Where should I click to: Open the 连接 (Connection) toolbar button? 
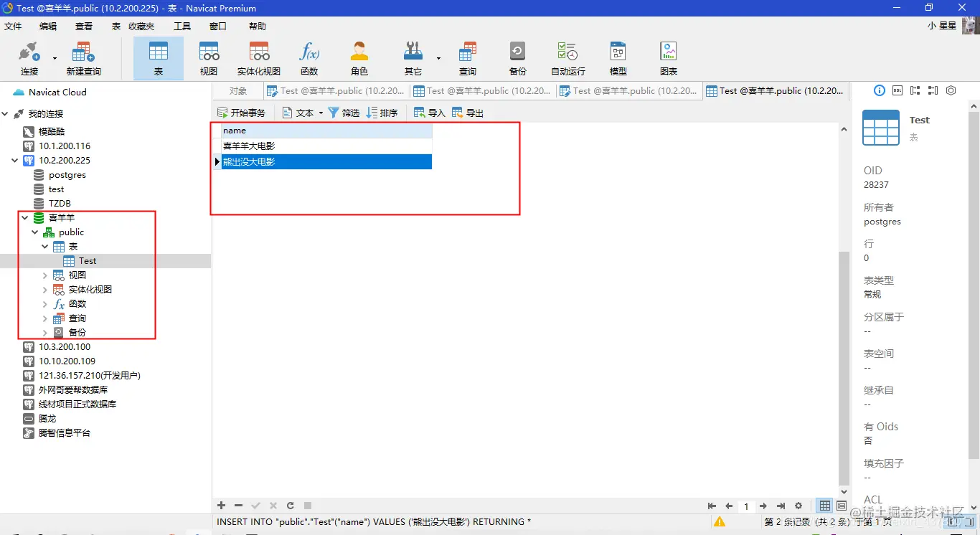[x=29, y=59]
